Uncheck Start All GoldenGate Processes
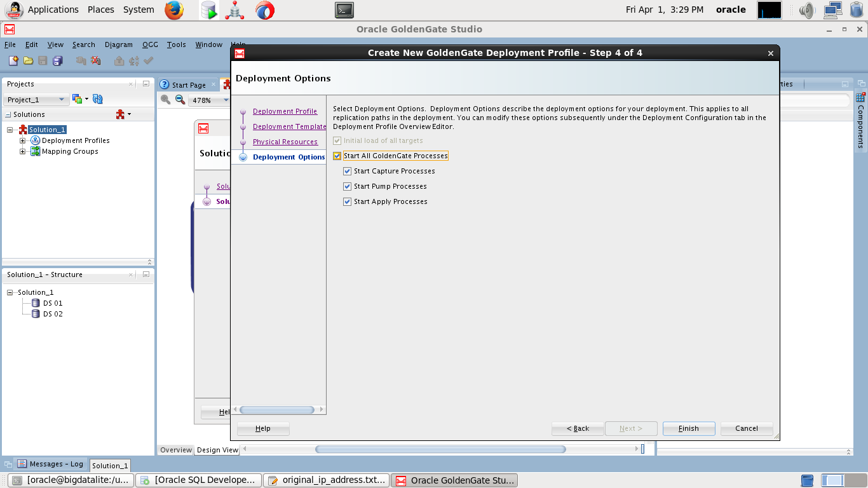This screenshot has width=868, height=488. point(337,156)
